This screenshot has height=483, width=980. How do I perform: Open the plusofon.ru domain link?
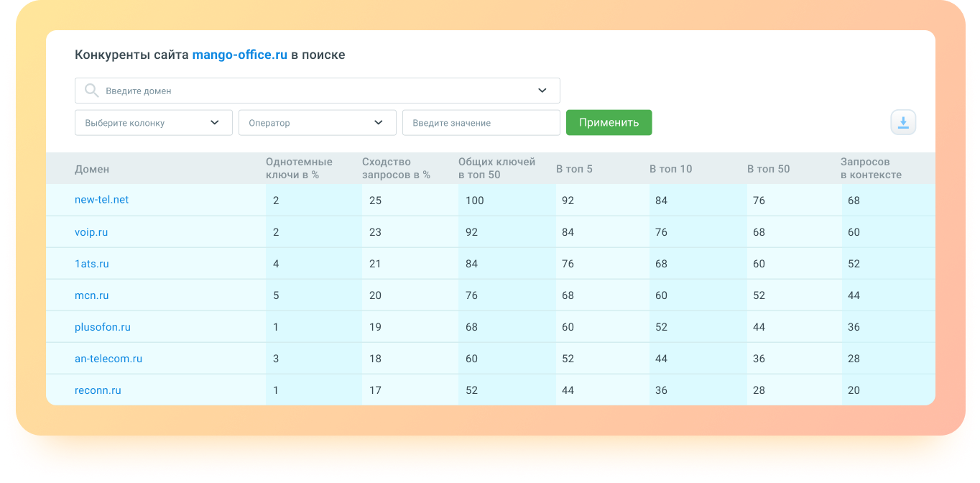point(103,327)
